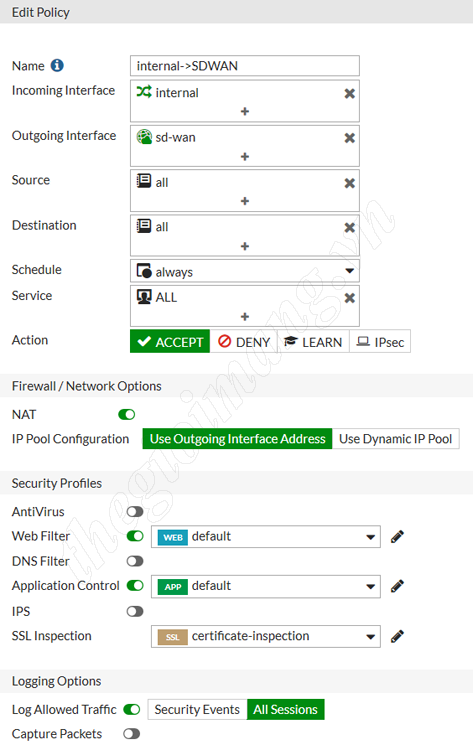Select the DENY action
Viewport: 473px width, 750px height.
(x=244, y=342)
